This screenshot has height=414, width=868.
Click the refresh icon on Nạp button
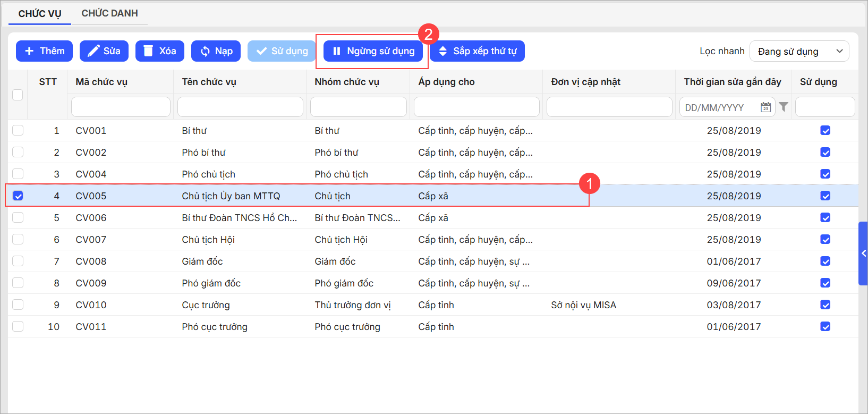point(205,51)
